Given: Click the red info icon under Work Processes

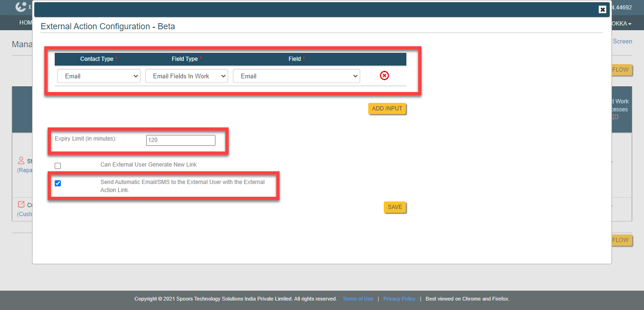Looking at the screenshot, I should click(x=615, y=117).
